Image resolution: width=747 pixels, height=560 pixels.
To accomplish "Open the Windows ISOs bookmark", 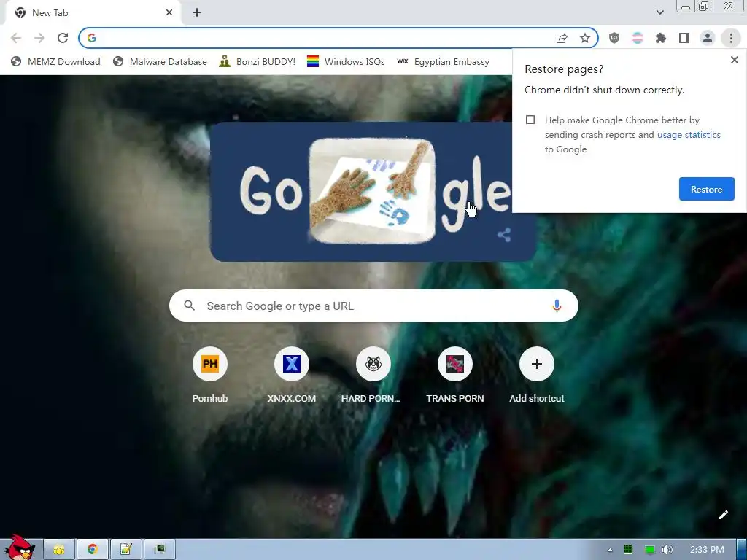I will click(346, 61).
